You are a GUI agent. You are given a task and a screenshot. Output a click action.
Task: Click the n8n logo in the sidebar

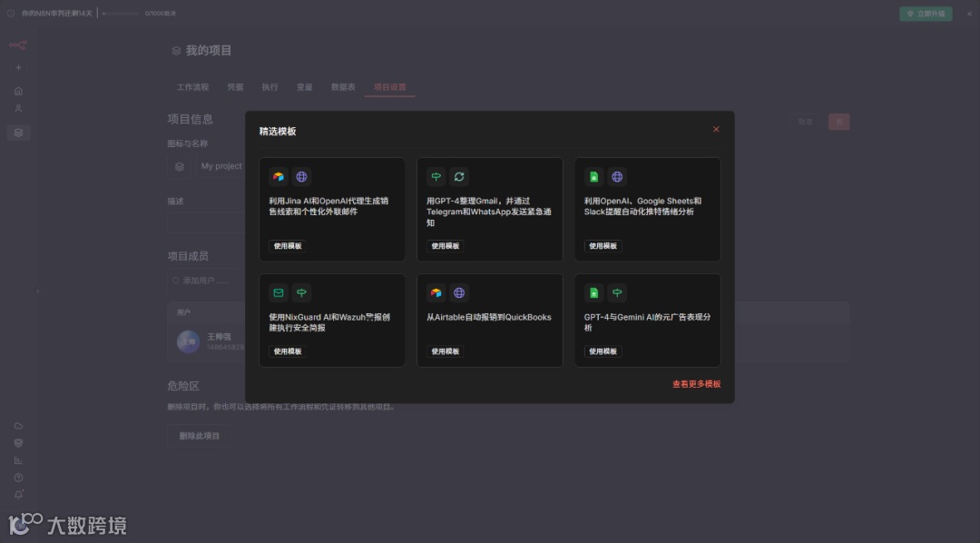coord(17,45)
